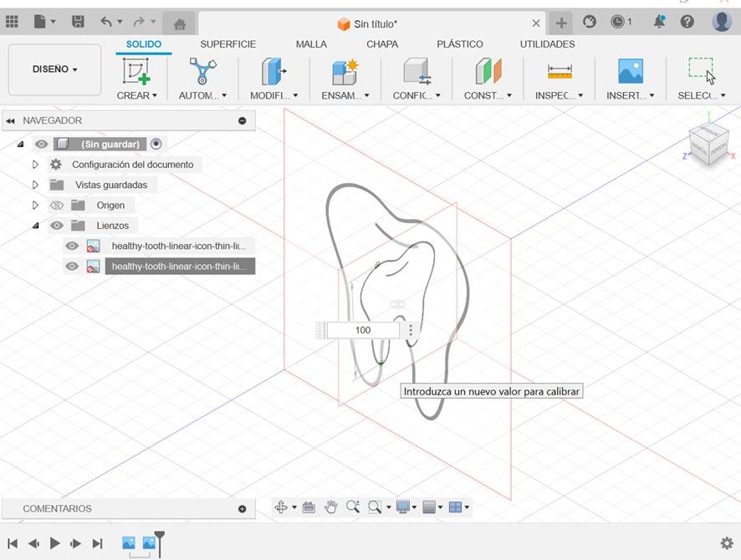741x560 pixels.
Task: Open a new design tab with plus
Action: (561, 23)
